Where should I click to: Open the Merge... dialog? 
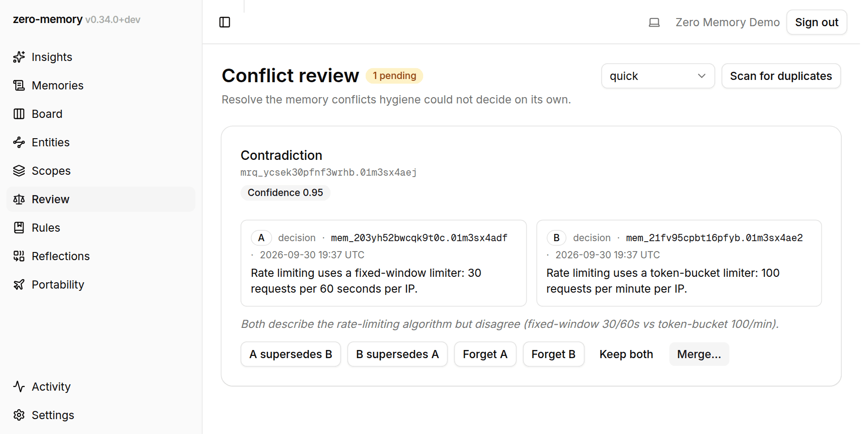699,354
